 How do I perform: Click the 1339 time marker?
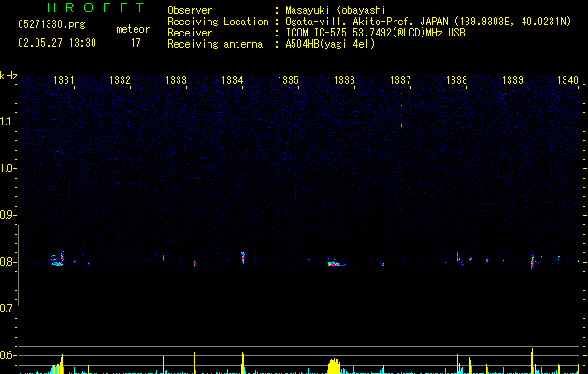pyautogui.click(x=512, y=80)
